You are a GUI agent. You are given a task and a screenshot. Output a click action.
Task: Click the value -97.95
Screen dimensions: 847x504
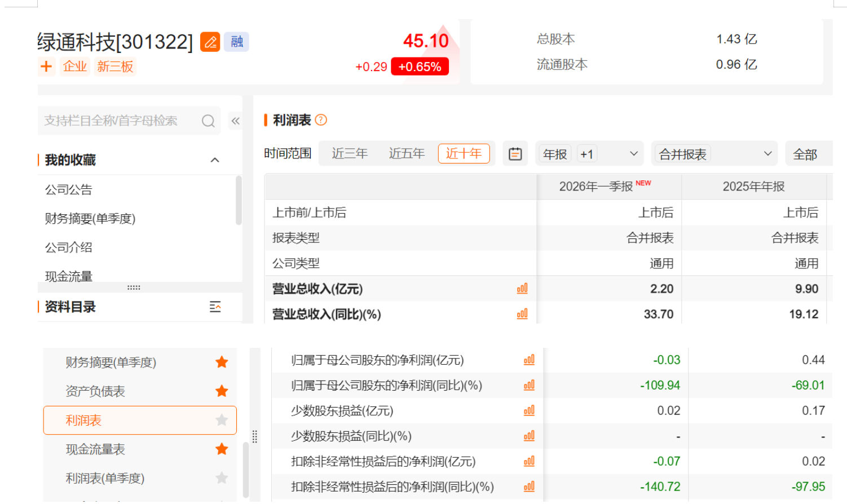[x=808, y=487]
